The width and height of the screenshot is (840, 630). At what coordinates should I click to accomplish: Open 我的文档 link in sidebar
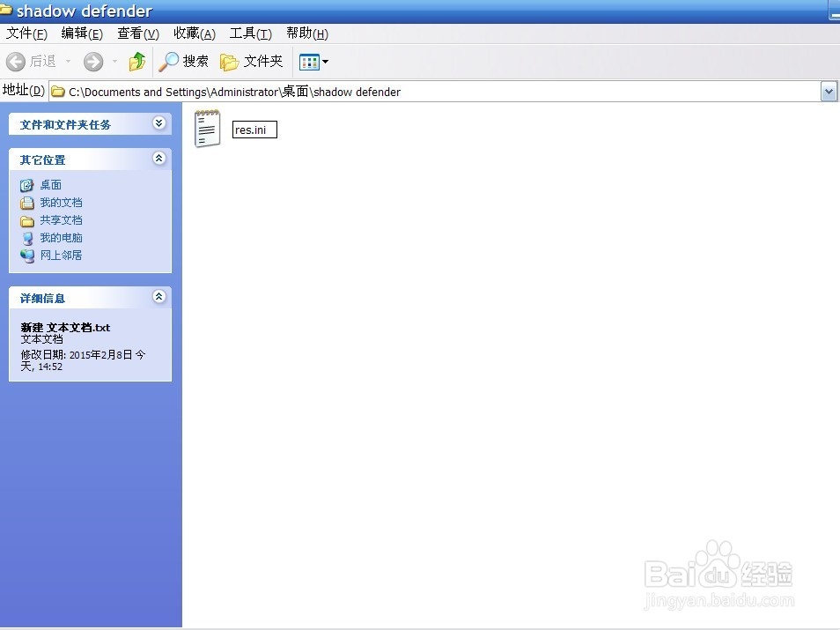pos(61,203)
